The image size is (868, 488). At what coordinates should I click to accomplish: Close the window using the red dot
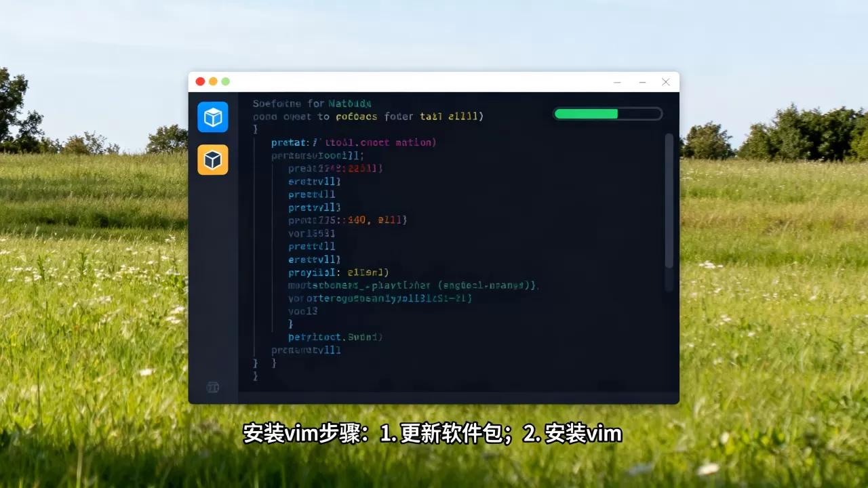tap(200, 81)
